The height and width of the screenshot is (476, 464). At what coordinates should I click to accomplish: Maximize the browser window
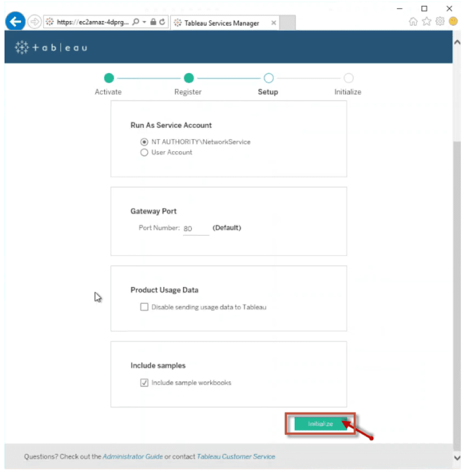pos(424,9)
